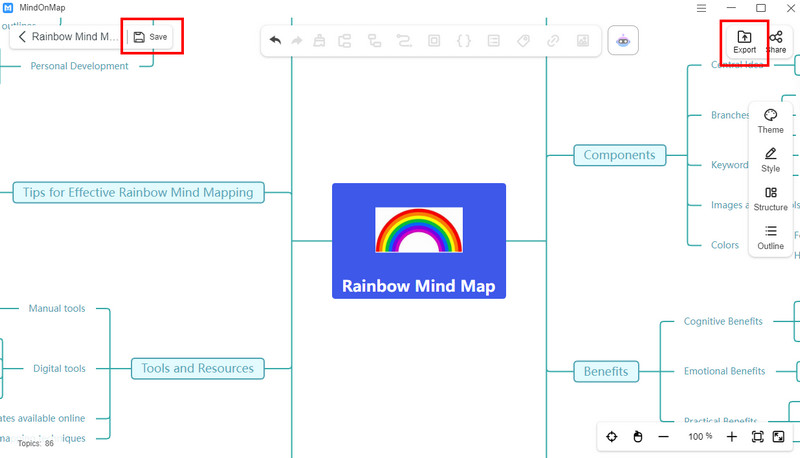Select the Rainbow Mind Map central node
800x458 pixels.
point(418,241)
